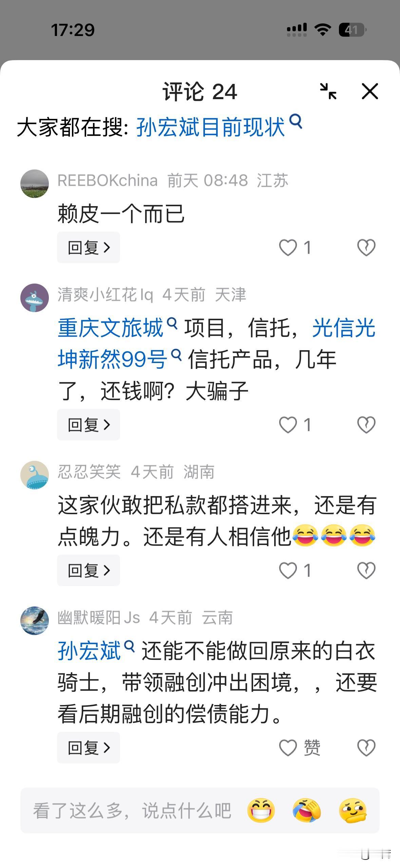Insert the laughing facepalm emoji

[x=306, y=810]
